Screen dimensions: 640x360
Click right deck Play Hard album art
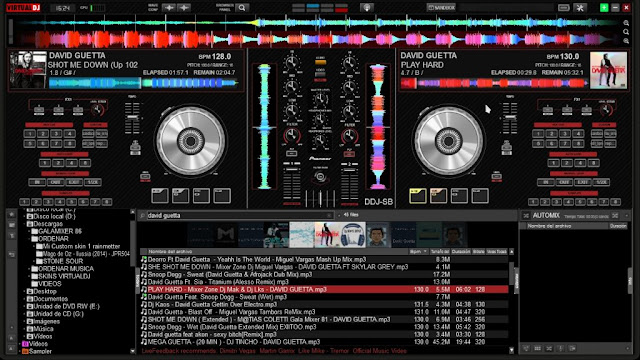pos(608,70)
